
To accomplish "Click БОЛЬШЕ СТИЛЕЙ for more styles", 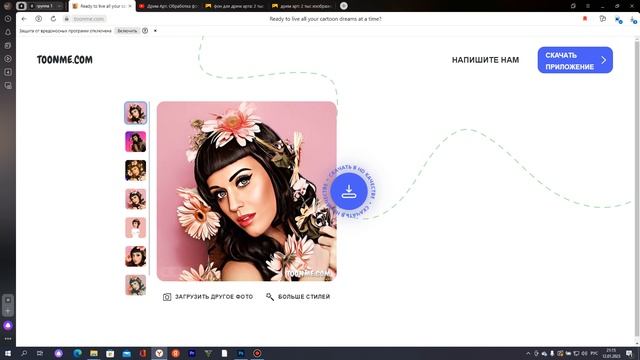I will click(298, 297).
